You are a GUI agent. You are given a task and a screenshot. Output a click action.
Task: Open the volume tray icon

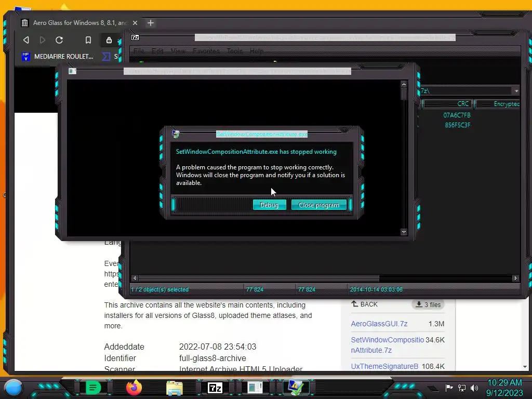474,388
